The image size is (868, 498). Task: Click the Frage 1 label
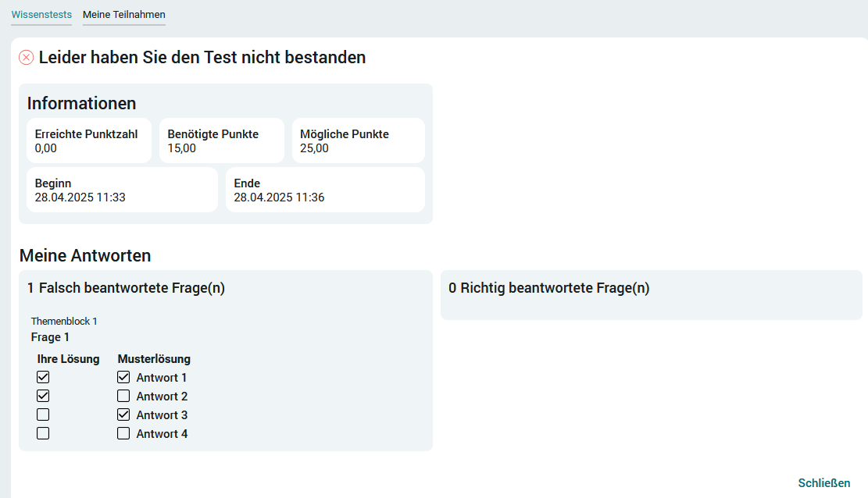(50, 337)
